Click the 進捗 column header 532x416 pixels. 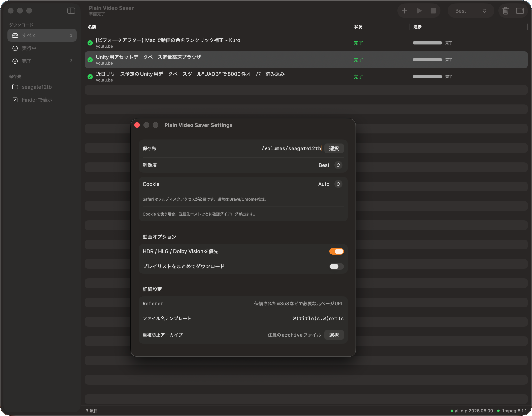(x=417, y=27)
